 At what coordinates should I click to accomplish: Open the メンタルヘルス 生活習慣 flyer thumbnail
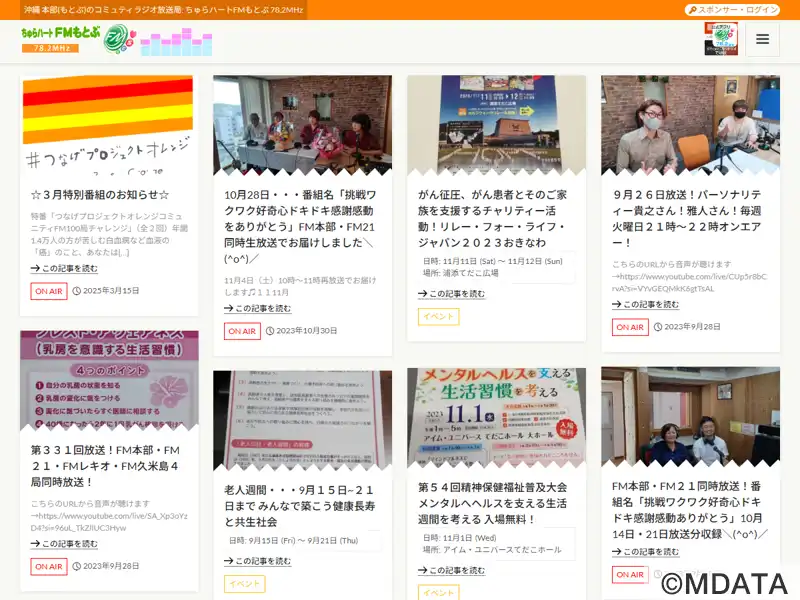(x=496, y=417)
